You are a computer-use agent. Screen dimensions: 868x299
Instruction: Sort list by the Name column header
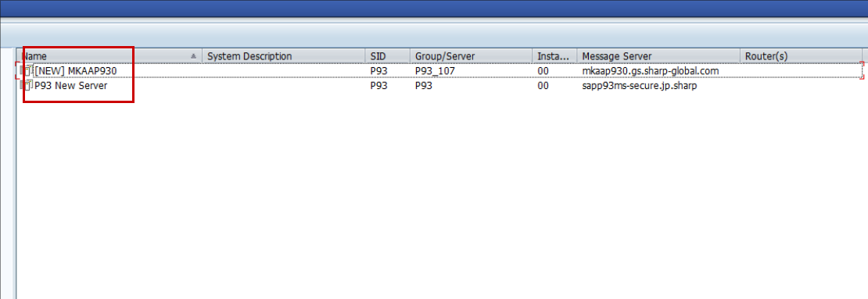pyautogui.click(x=109, y=56)
